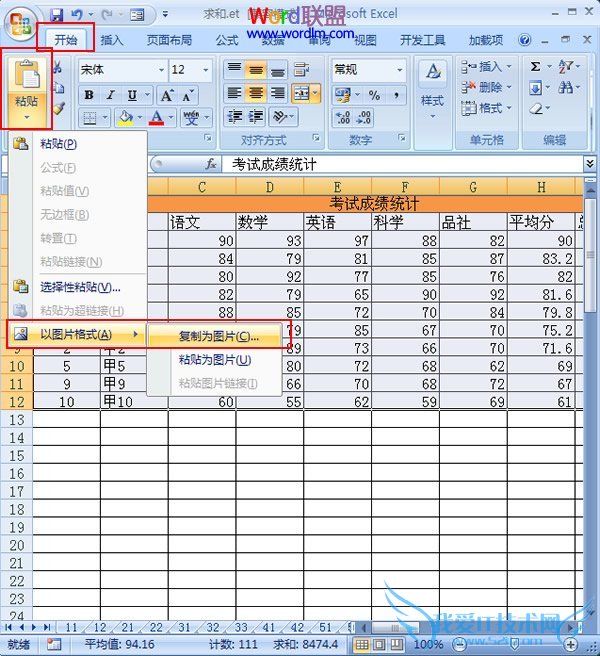Switch to the 插入 ribbon tab
Image resolution: width=600 pixels, height=656 pixels.
(x=112, y=40)
